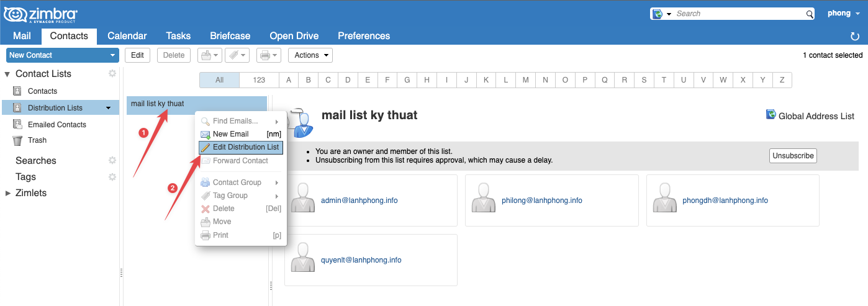Viewport: 868px width, 306px height.
Task: Choose Forward Contact in context menu
Action: click(x=240, y=161)
